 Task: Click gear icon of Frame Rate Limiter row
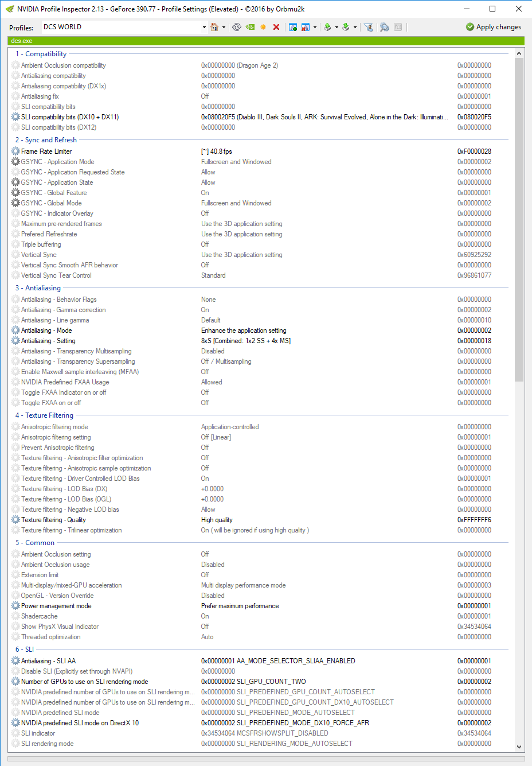[15, 151]
